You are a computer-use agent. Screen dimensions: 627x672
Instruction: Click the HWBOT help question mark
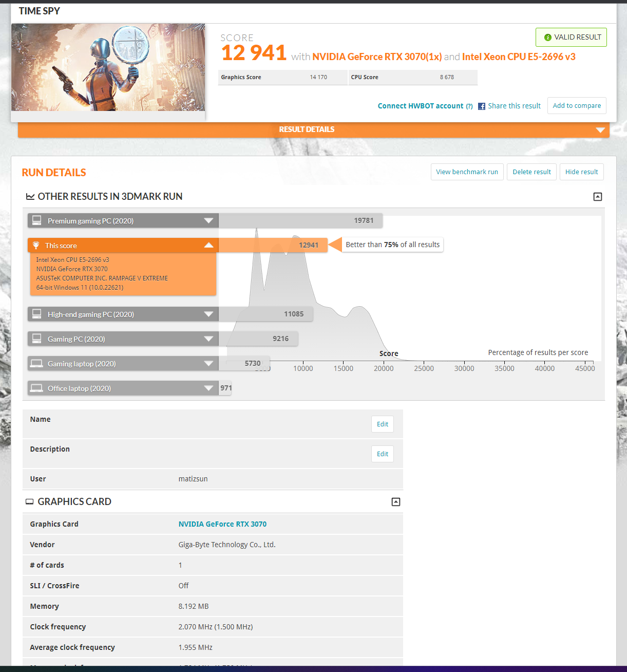(469, 106)
